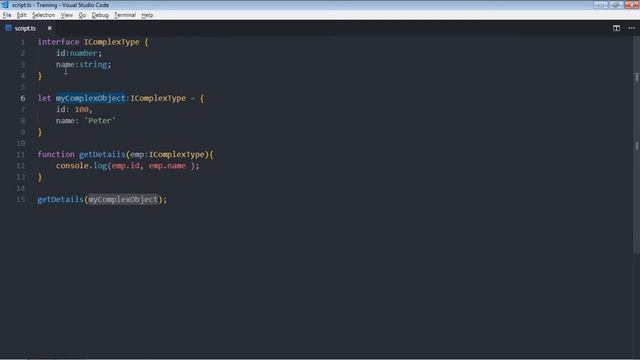Click the 'function' keyword on line 11
The image size is (640, 360).
click(56, 155)
